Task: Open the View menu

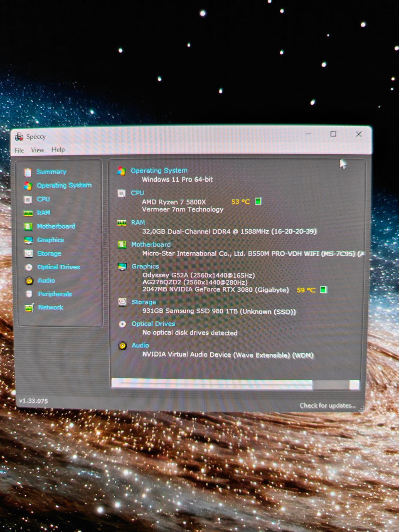Action: coord(37,150)
